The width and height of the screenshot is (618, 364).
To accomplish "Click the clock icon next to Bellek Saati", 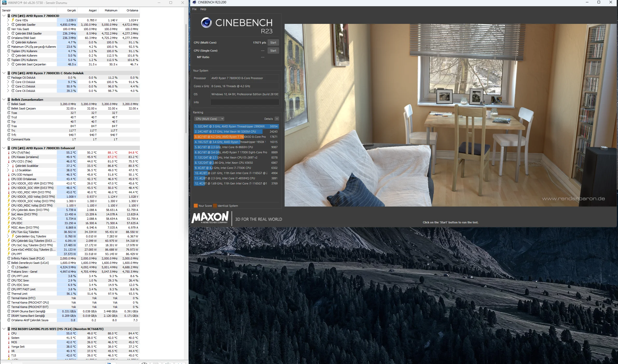I will click(9, 104).
